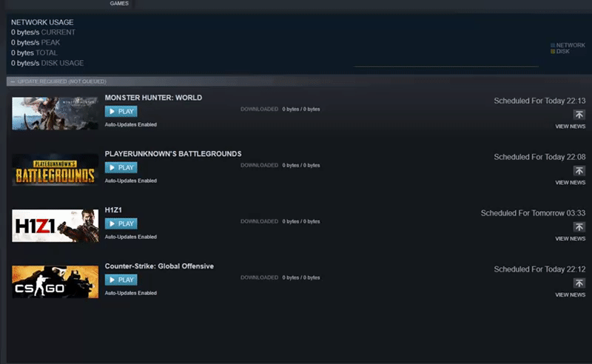Select the PLAYERUNKNOWN'S BATTLEGROUNDS title

tap(173, 154)
